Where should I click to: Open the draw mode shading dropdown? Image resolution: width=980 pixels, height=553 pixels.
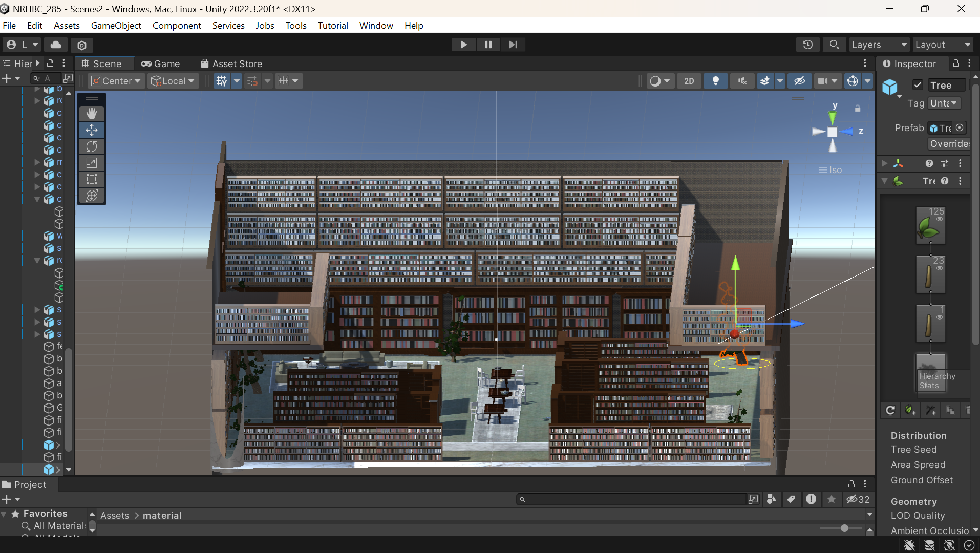point(659,81)
